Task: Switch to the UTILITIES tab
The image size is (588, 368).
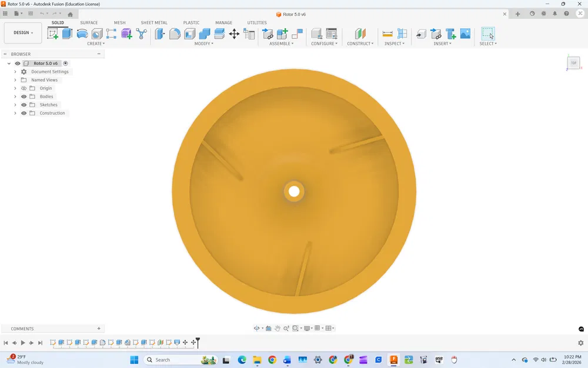Action: pos(257,22)
